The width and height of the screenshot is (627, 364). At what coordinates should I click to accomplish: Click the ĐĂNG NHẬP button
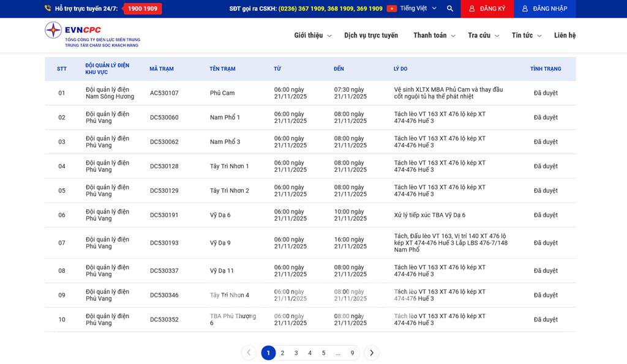coord(545,9)
